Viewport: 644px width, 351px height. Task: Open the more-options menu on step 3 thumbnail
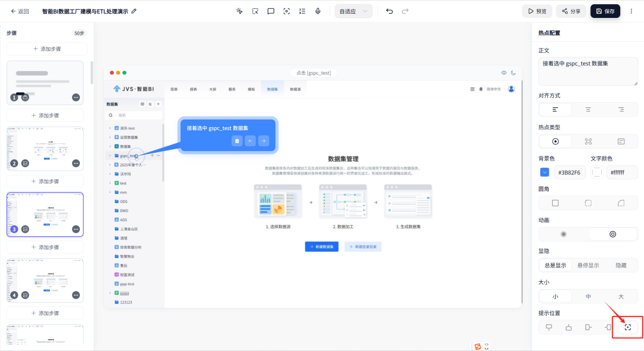pyautogui.click(x=76, y=229)
